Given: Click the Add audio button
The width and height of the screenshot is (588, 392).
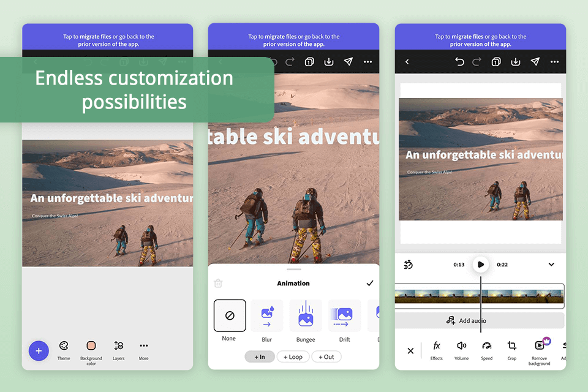Looking at the screenshot, I should click(x=480, y=321).
